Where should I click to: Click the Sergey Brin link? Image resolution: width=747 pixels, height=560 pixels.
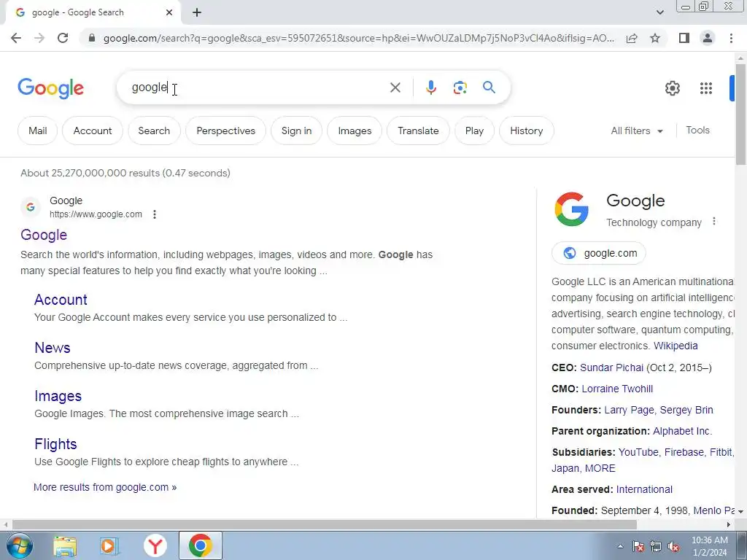tap(686, 410)
